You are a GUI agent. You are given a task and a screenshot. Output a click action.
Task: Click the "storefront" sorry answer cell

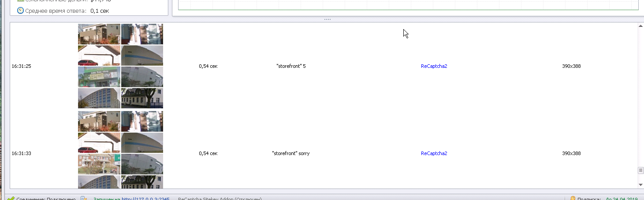[291, 153]
